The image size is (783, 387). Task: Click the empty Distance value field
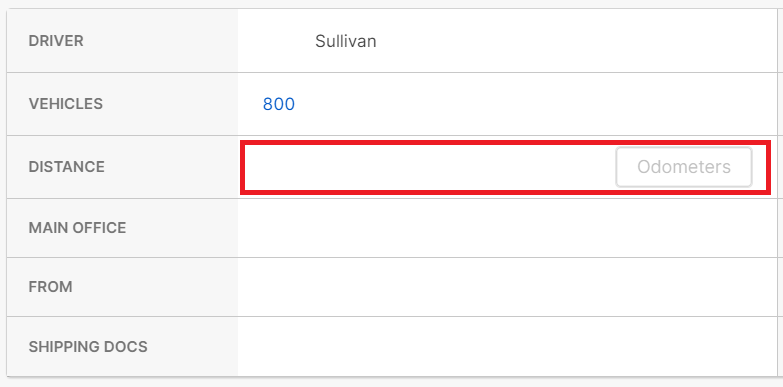[505, 167]
